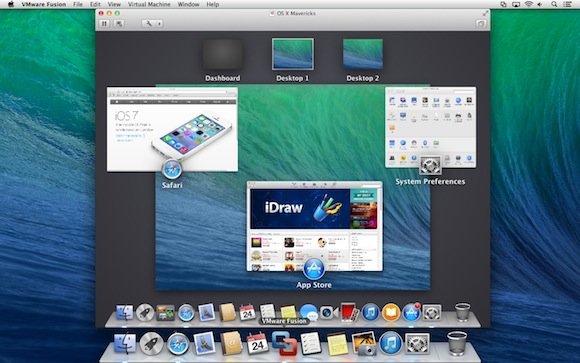
Task: Select the Safari window in Mission Control
Action: pyautogui.click(x=172, y=129)
